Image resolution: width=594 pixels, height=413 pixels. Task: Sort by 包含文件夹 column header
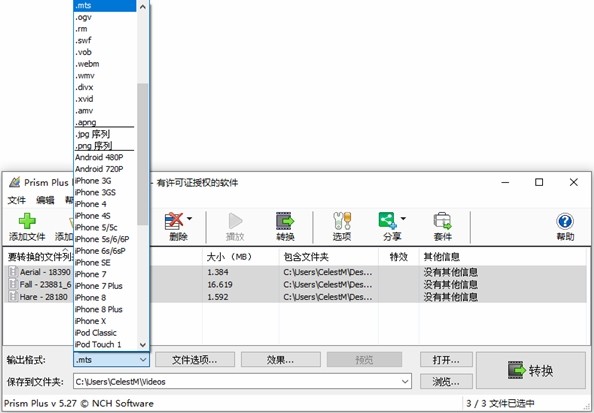pos(328,257)
